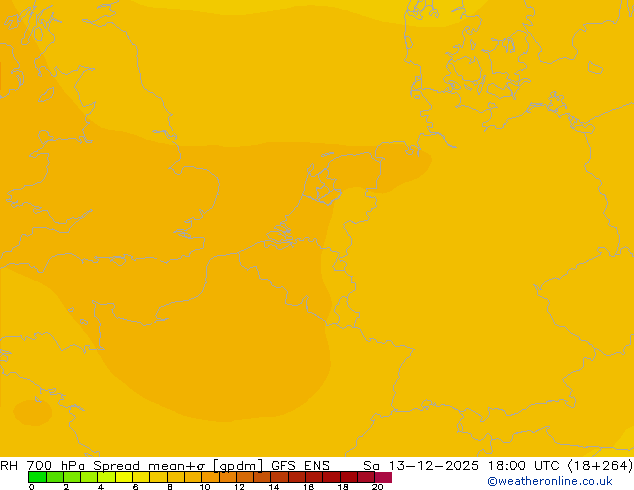
Task: Click the weatheronline.co.uk copyright link
Action: pos(549,481)
